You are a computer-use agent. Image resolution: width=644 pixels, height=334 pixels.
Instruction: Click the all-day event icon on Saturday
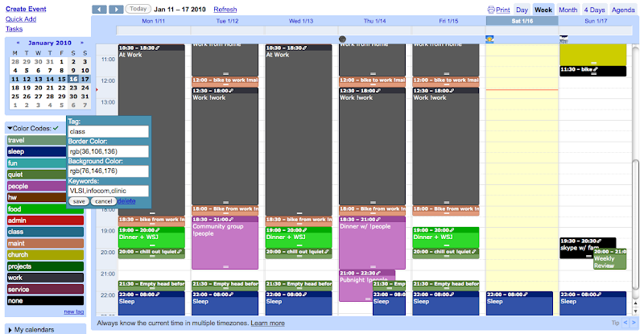pyautogui.click(x=489, y=39)
